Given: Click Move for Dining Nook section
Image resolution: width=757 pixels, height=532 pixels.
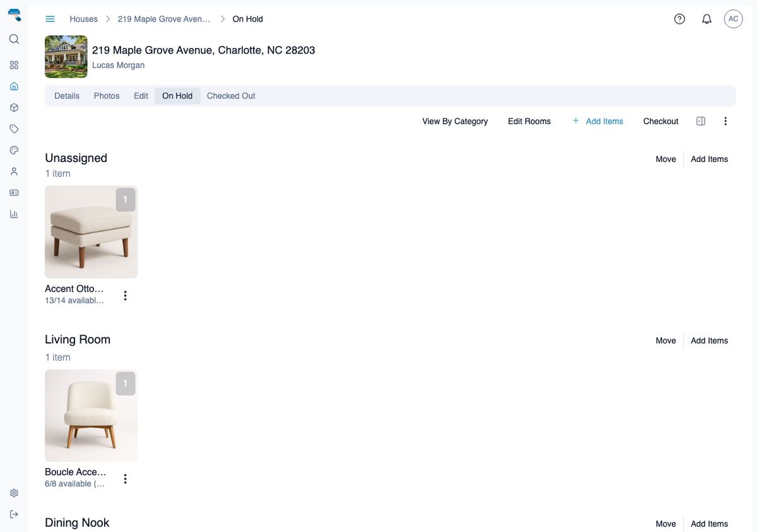Looking at the screenshot, I should point(666,524).
